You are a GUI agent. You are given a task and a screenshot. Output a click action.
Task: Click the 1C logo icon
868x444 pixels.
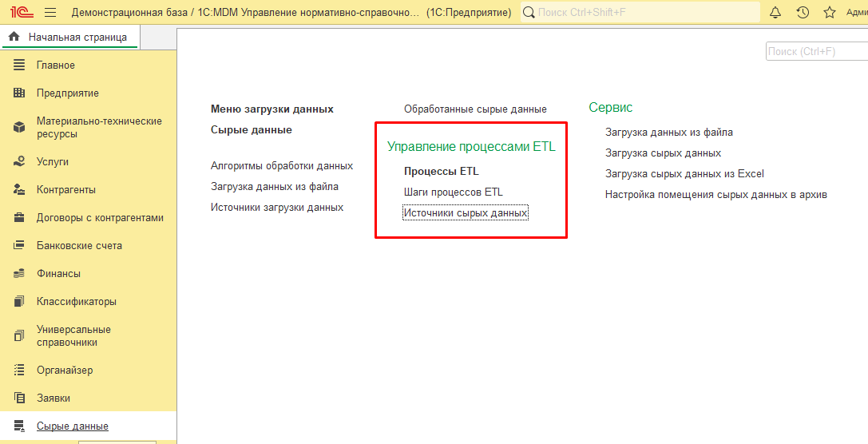(x=20, y=12)
